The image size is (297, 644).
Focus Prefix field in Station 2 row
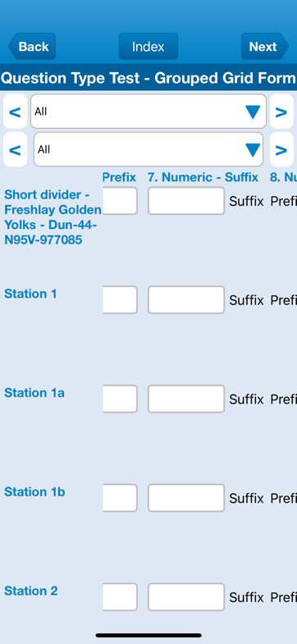click(x=120, y=596)
